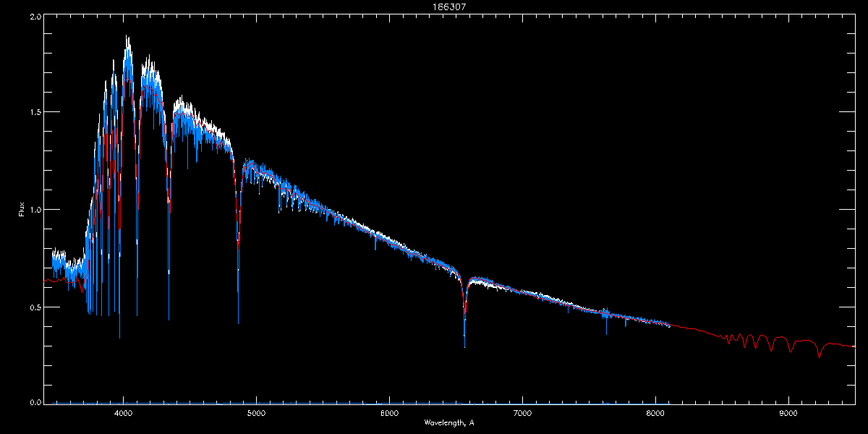
Task: Pick the absorption line bottom near 4860
Action: point(238,322)
